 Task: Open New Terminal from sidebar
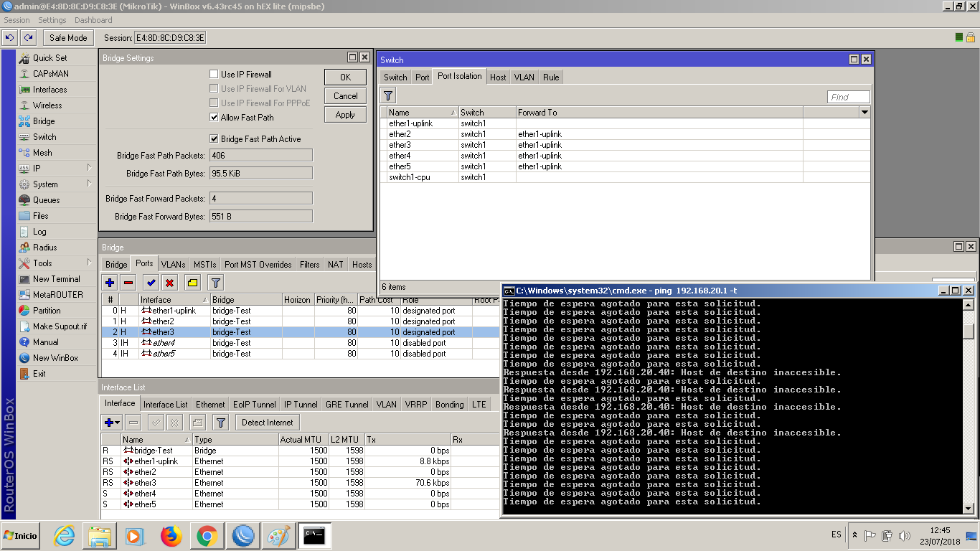tap(56, 279)
